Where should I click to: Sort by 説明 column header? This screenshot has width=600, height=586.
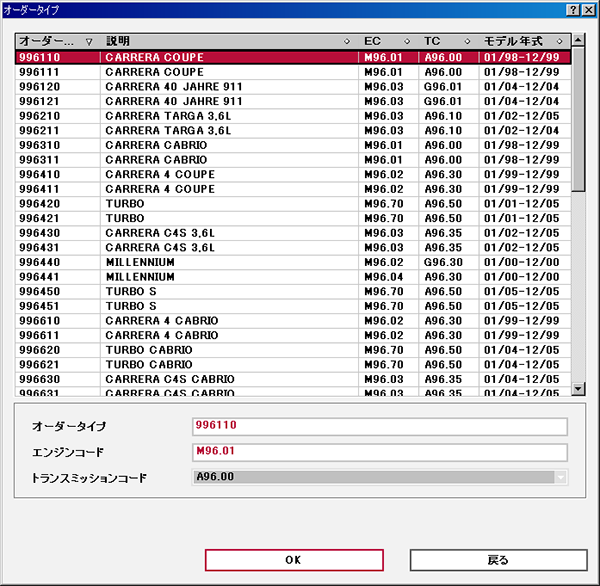[x=230, y=41]
